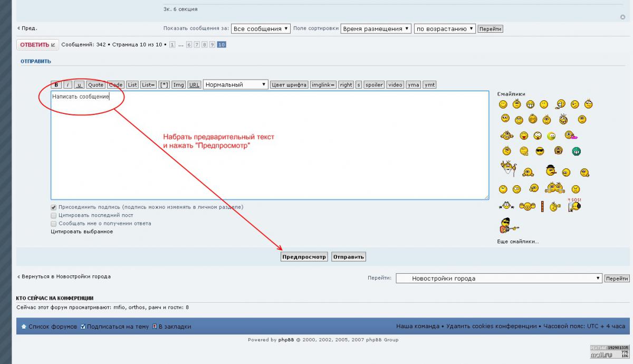
Task: Expand the 'Все сообщения' filter dropdown
Action: (x=261, y=28)
